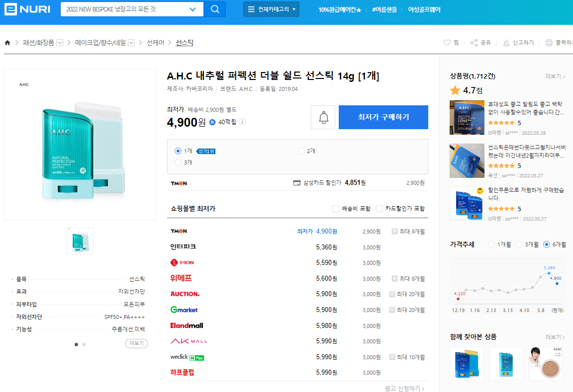
Task: Open the #여름샌들 link
Action: (384, 10)
